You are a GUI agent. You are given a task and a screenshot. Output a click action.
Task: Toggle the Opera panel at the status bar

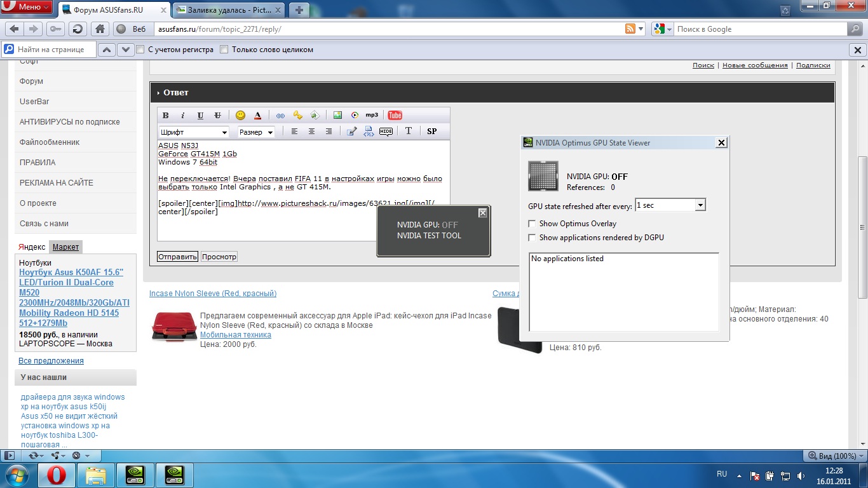click(10, 456)
